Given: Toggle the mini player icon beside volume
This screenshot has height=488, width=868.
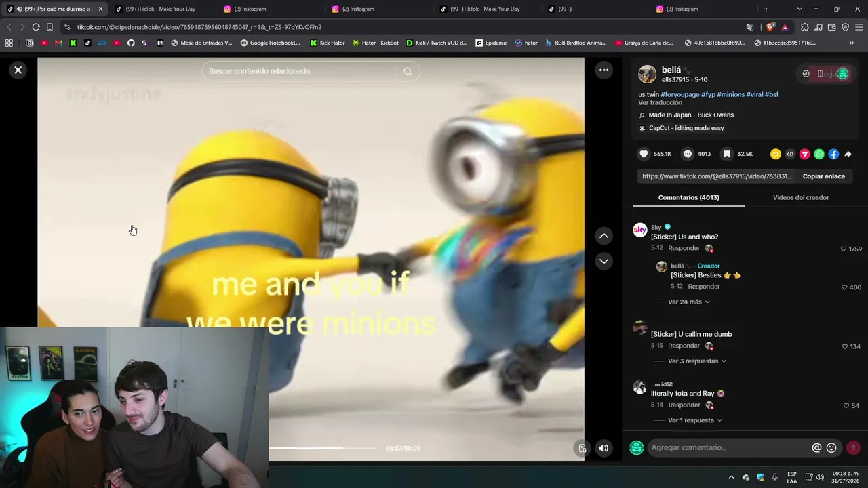Looking at the screenshot, I should (x=583, y=448).
